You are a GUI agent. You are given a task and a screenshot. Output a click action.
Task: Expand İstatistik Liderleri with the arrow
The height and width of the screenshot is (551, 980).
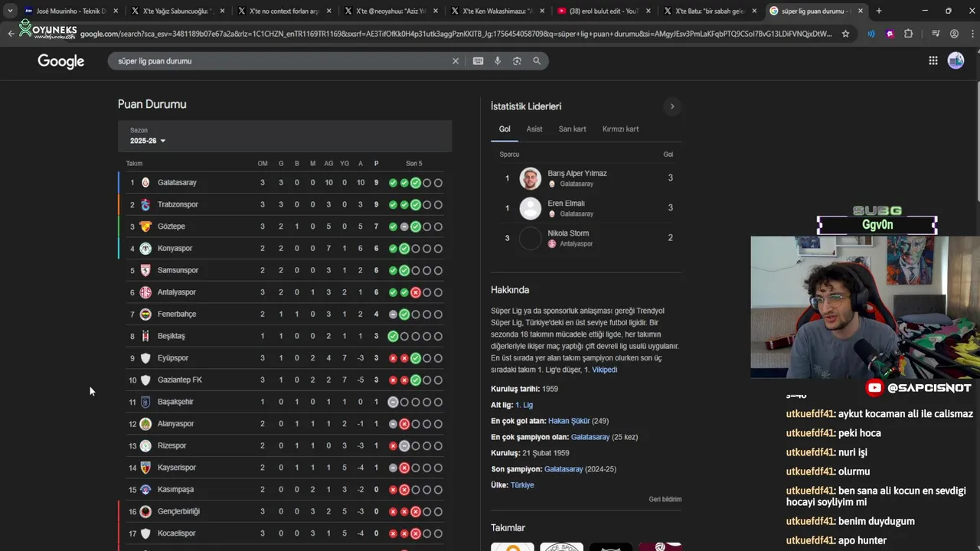coord(672,106)
